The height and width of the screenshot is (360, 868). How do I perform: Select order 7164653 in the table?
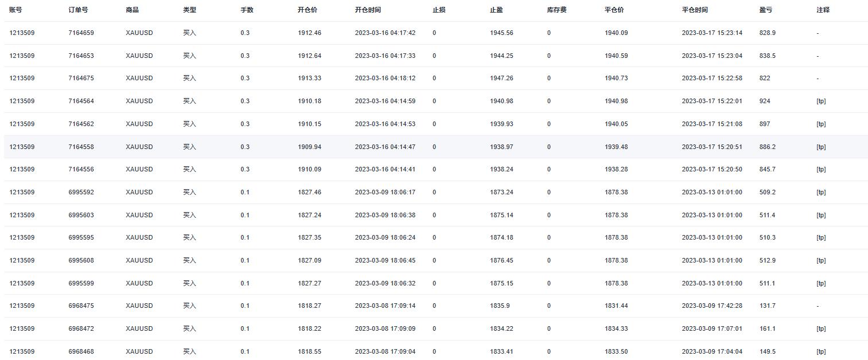click(435, 56)
